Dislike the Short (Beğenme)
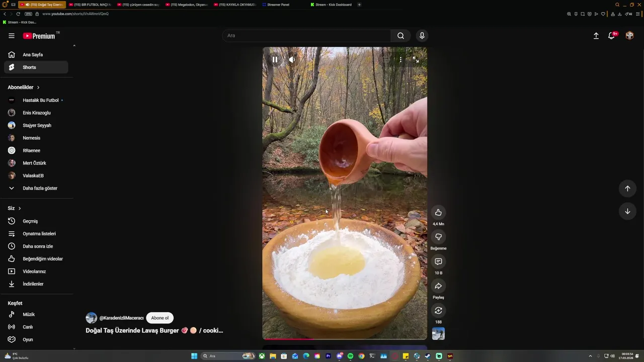The width and height of the screenshot is (644, 362). click(438, 237)
